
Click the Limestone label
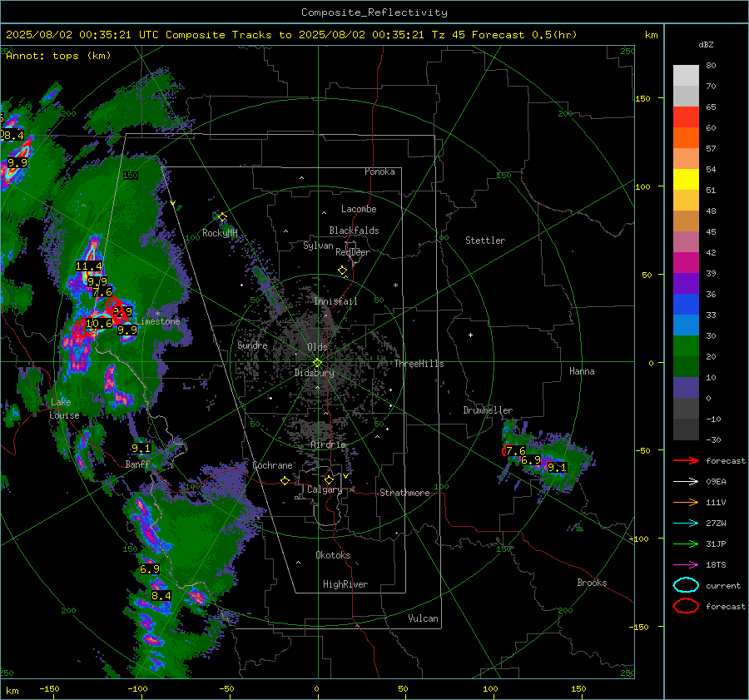pyautogui.click(x=157, y=321)
